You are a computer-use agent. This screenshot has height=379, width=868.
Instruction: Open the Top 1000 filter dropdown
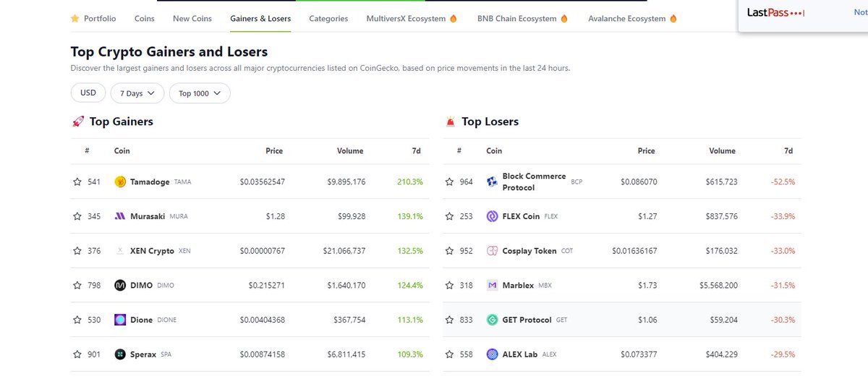click(200, 93)
